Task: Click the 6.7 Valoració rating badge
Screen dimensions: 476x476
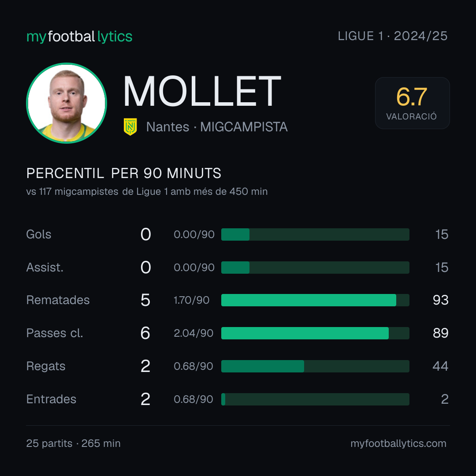Action: pos(412,103)
